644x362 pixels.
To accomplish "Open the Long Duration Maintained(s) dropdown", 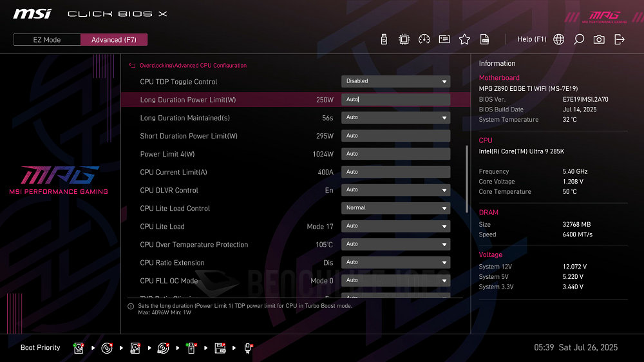I will coord(395,117).
